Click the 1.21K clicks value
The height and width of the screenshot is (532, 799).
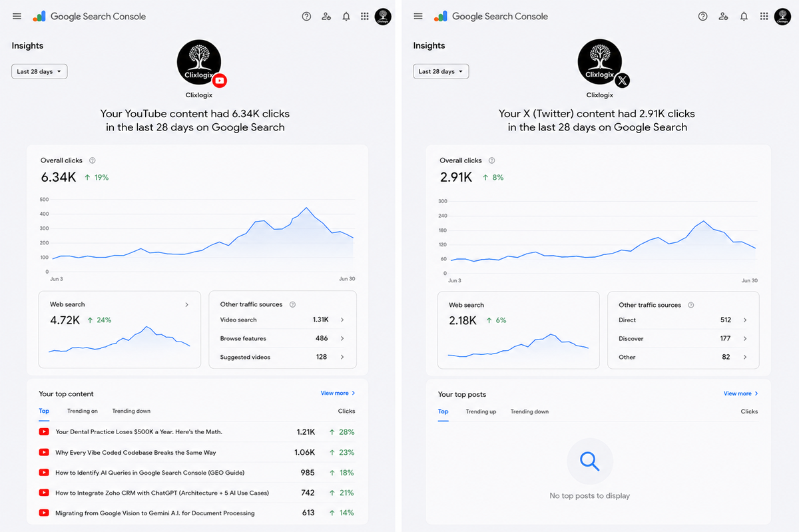point(306,431)
